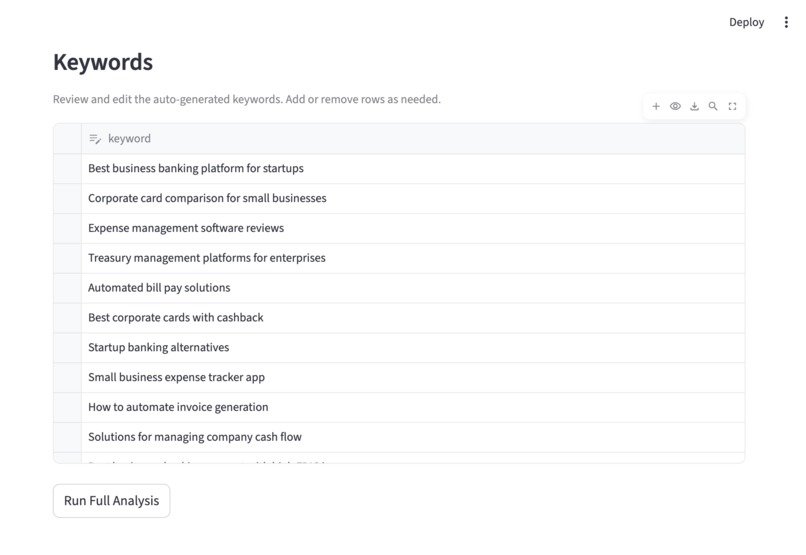Select row handle beside 'Corporate card comparison' row
This screenshot has width=806, height=555.
[67, 198]
